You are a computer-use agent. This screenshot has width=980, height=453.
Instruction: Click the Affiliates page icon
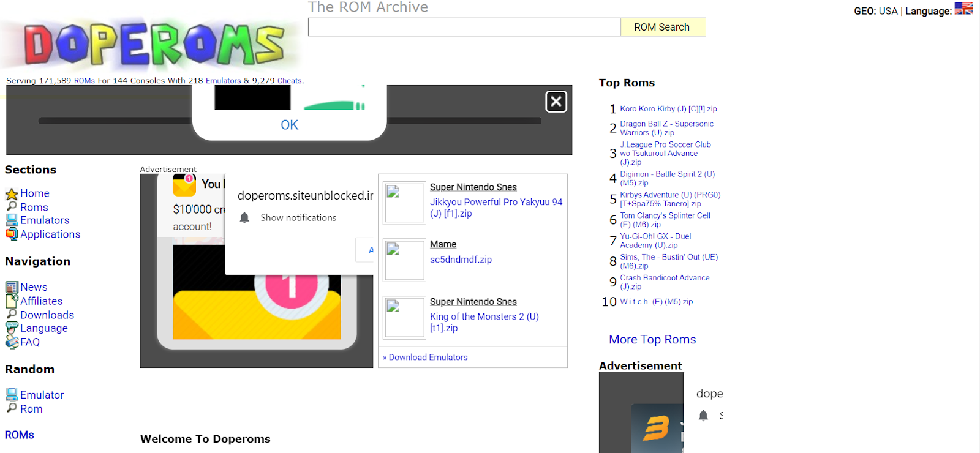point(12,301)
